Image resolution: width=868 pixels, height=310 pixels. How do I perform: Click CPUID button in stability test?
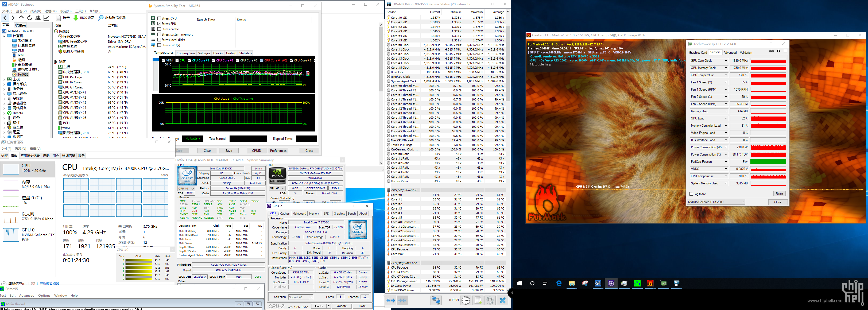pyautogui.click(x=257, y=151)
